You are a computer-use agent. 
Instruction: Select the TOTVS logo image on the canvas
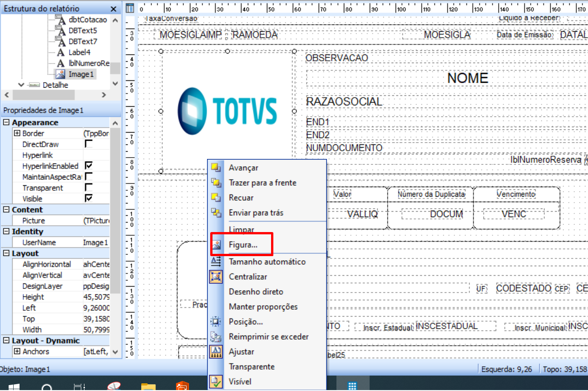[227, 111]
